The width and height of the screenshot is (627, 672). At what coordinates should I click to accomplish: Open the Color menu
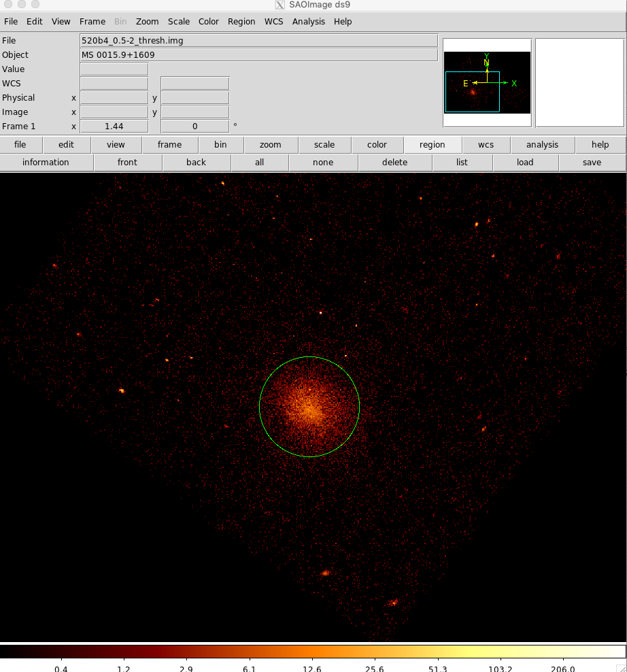tap(208, 22)
